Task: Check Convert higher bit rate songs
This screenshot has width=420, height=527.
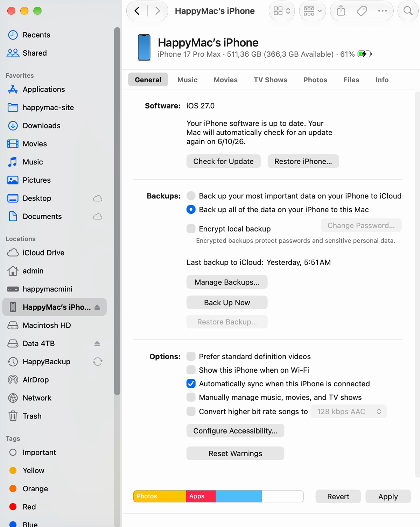Action: 191,412
